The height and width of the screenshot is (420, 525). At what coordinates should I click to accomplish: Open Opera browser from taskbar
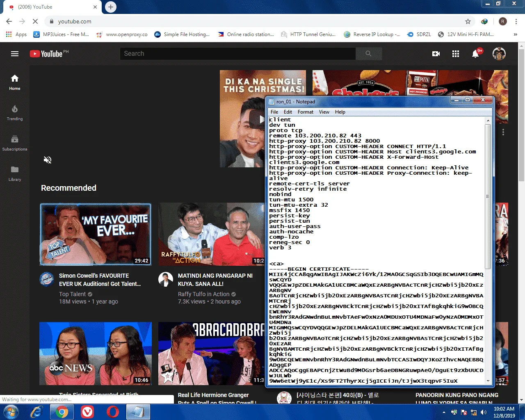[113, 412]
